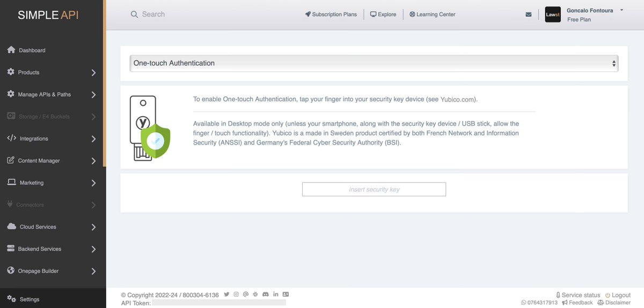Click the Integrations code-brackets icon
644x308 pixels.
12,138
